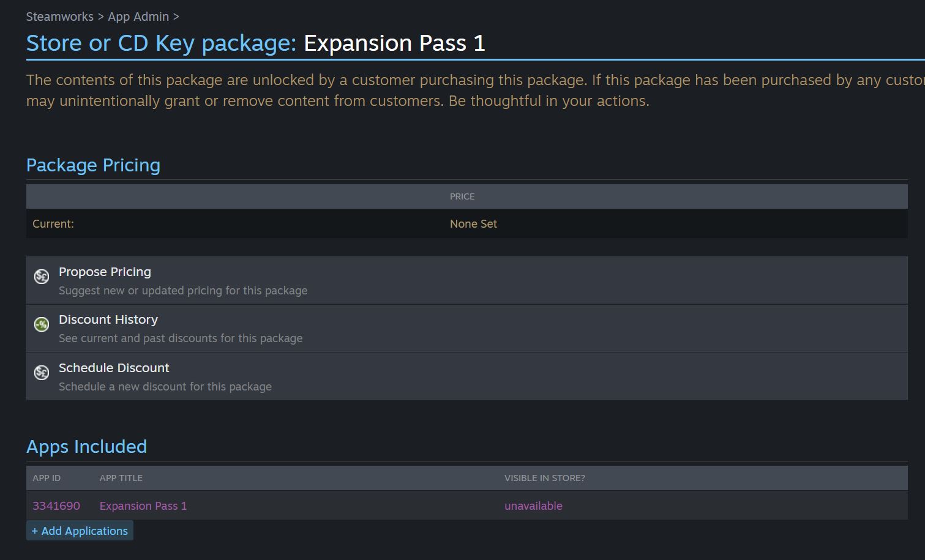Navigate to Steamworks via the breadcrumb
The image size is (925, 560).
pos(59,17)
